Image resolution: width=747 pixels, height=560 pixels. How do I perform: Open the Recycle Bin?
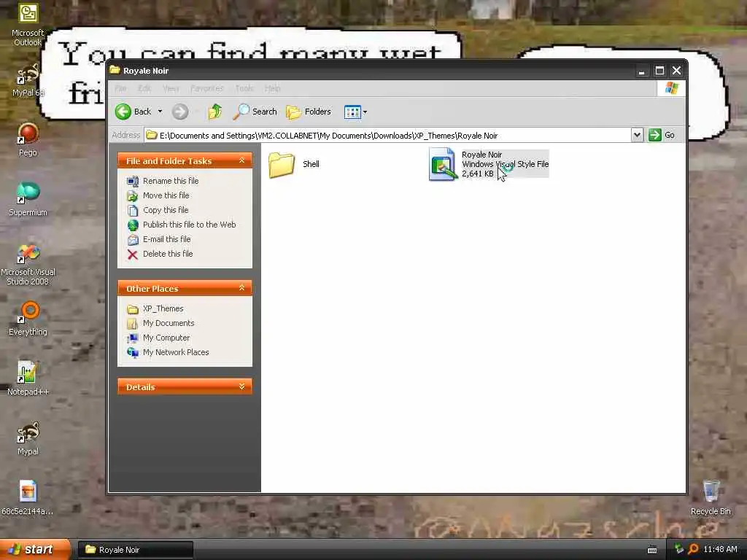click(x=711, y=497)
